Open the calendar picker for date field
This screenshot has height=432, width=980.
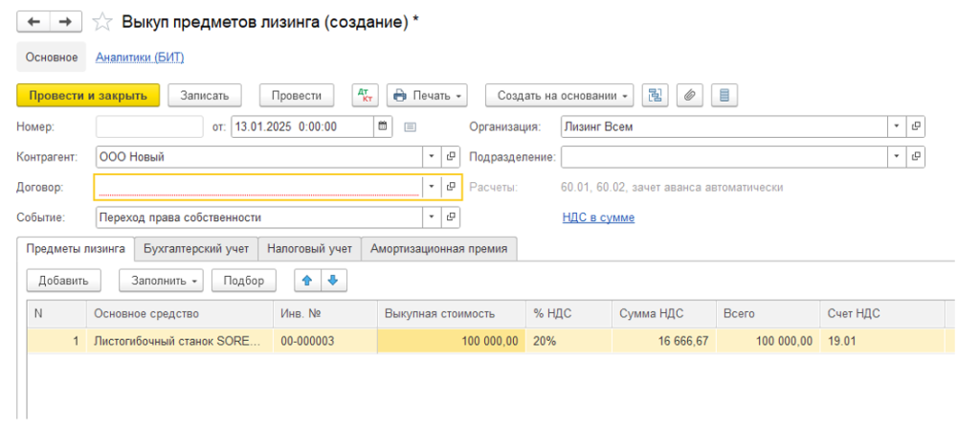pos(383,125)
